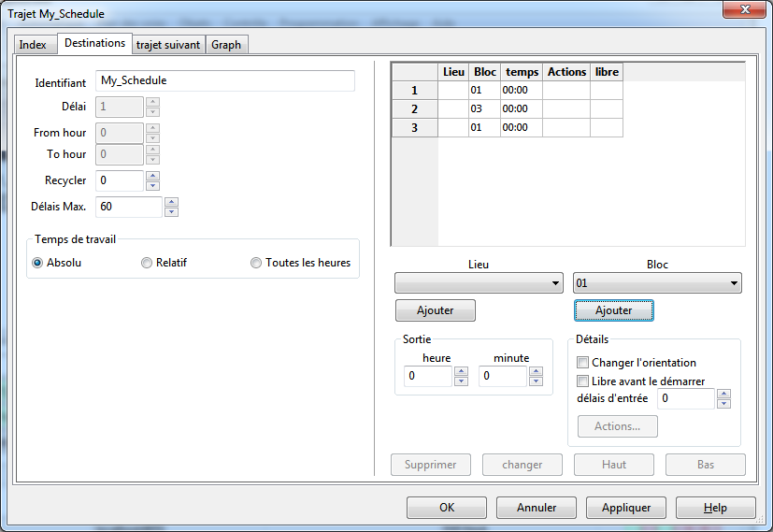The image size is (773, 532).
Task: Select the Relatif time option
Action: 147,263
